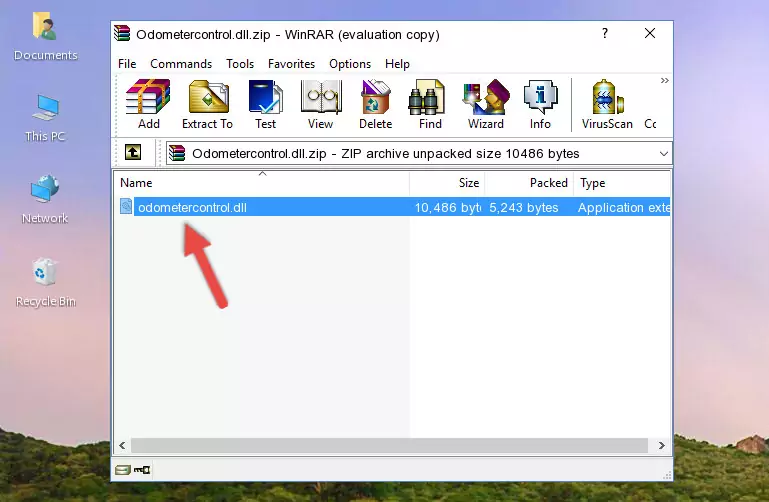Select the Network desktop icon
Viewport: 769px width, 502px height.
pos(46,199)
